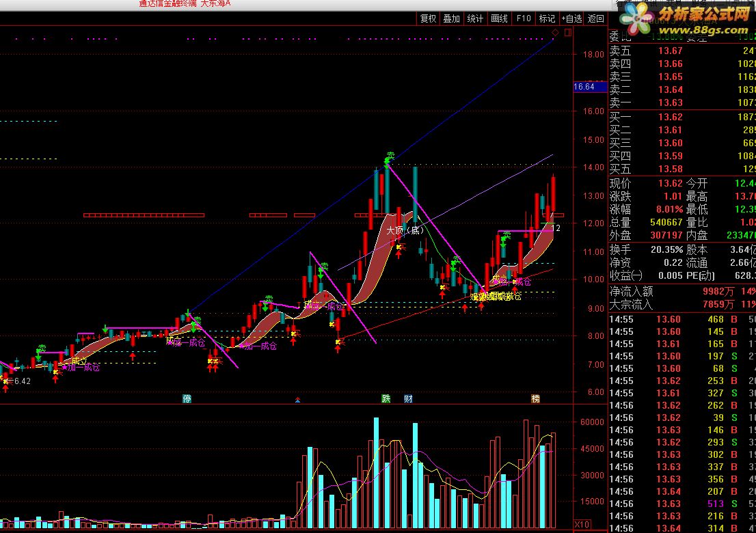Click the 6.42 low price label

pos(22,381)
